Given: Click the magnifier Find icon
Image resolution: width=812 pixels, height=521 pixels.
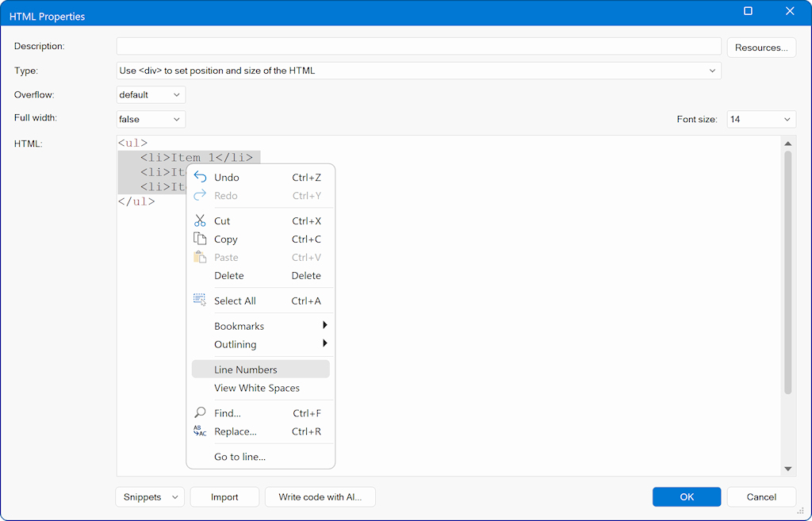Looking at the screenshot, I should [200, 413].
